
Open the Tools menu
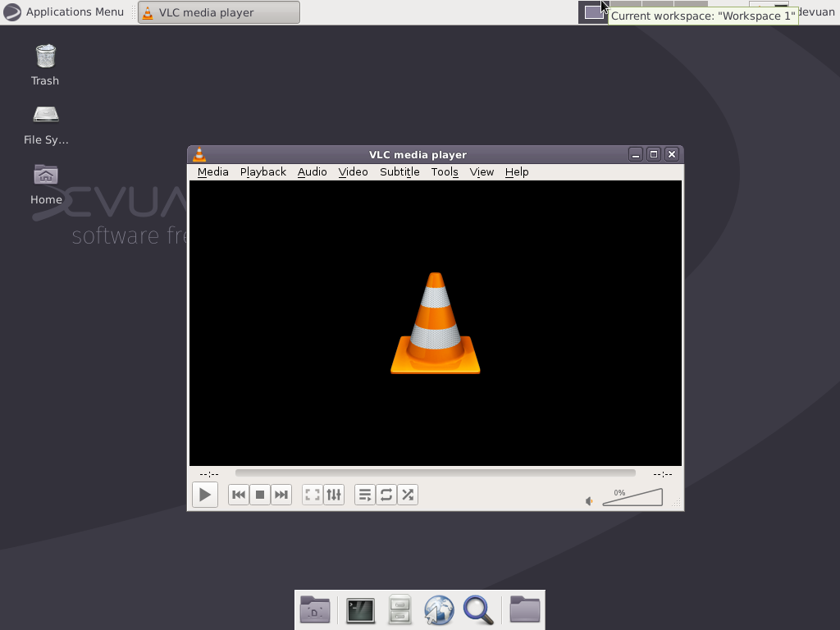point(445,172)
